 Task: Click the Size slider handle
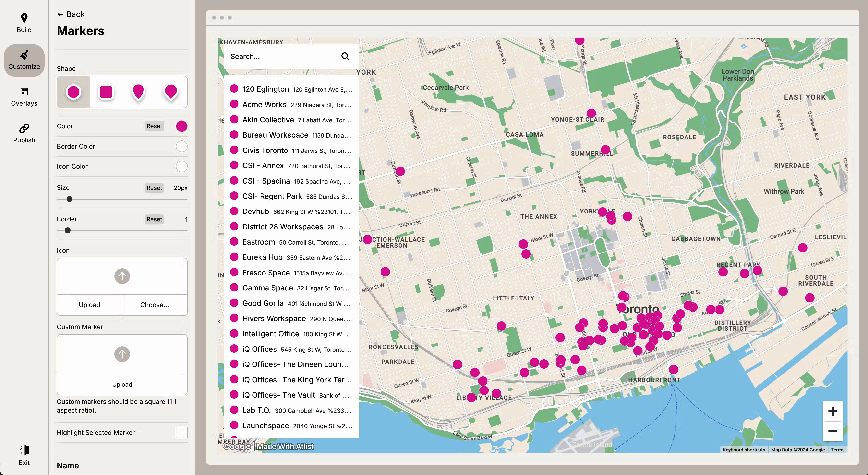click(69, 199)
